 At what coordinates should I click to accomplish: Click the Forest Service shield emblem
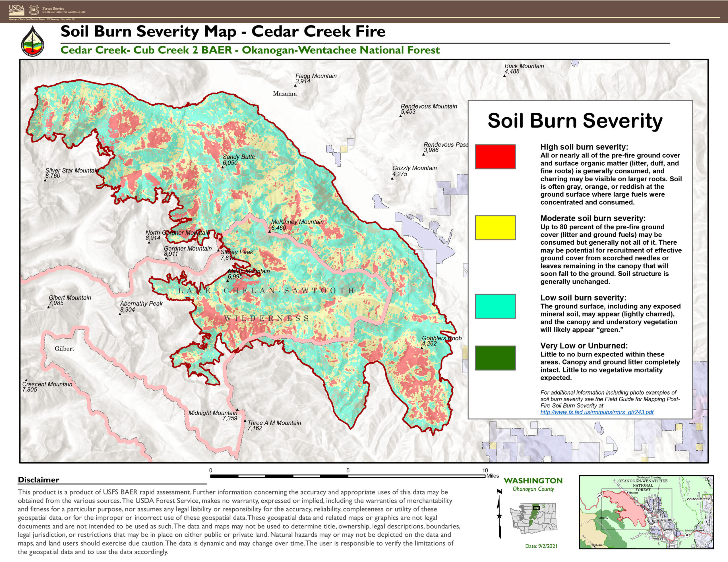tap(34, 10)
